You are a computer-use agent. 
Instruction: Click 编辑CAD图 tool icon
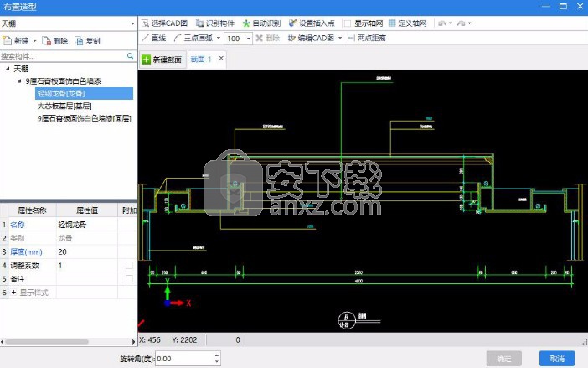click(291, 38)
